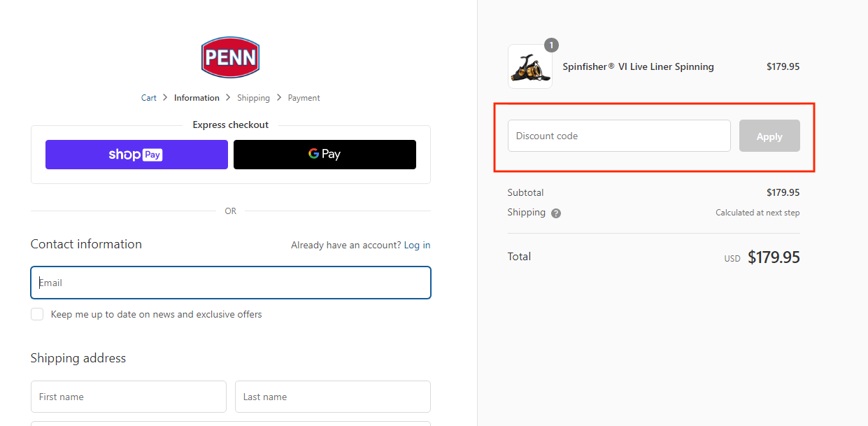Image resolution: width=868 pixels, height=426 pixels.
Task: Focus the Email input field
Action: click(231, 283)
